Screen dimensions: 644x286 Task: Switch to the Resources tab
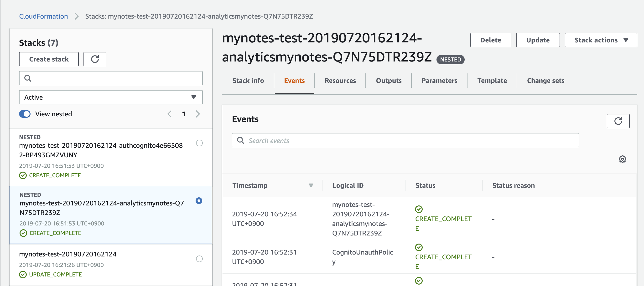pyautogui.click(x=340, y=81)
